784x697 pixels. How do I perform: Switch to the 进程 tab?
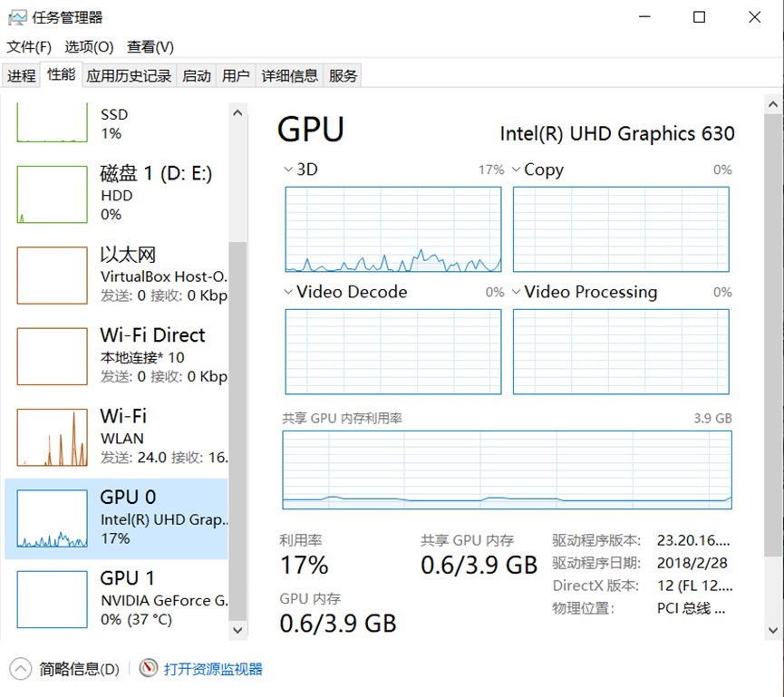click(21, 75)
